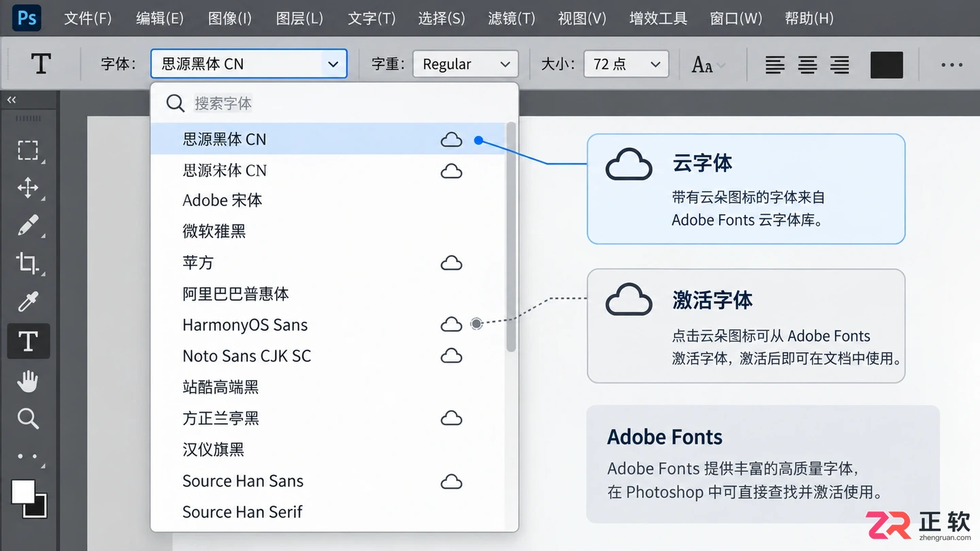Select the Rectangular Marquee tool

coord(28,150)
